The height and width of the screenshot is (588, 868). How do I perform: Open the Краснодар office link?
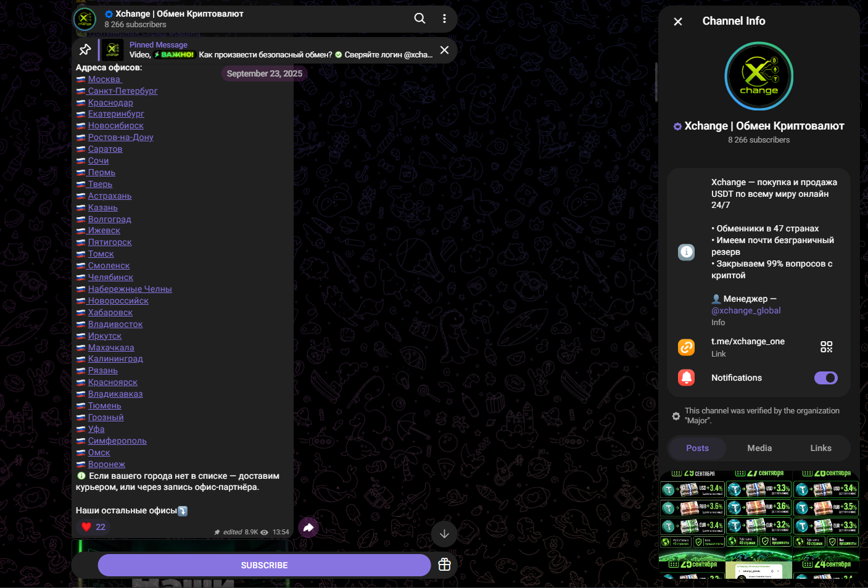pos(110,102)
